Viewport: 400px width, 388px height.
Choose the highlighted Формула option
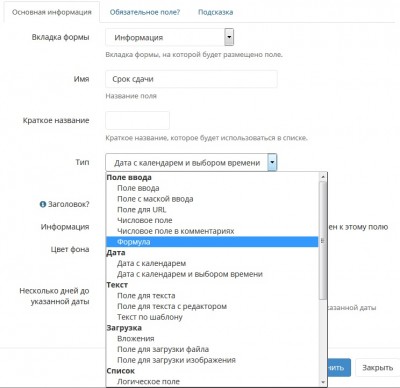(x=212, y=242)
